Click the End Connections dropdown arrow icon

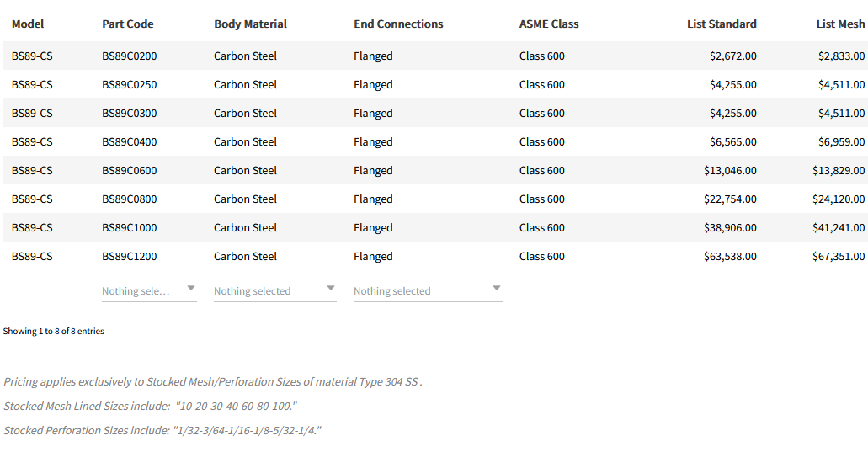(497, 289)
